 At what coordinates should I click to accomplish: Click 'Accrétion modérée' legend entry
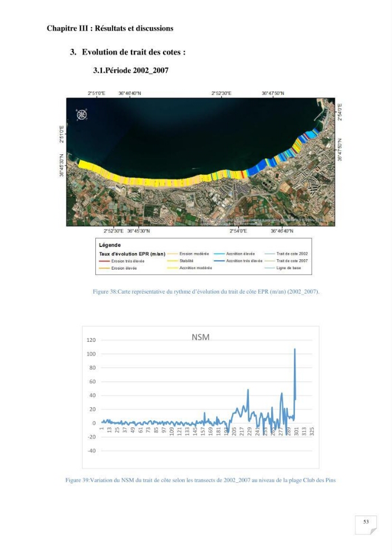pos(190,268)
